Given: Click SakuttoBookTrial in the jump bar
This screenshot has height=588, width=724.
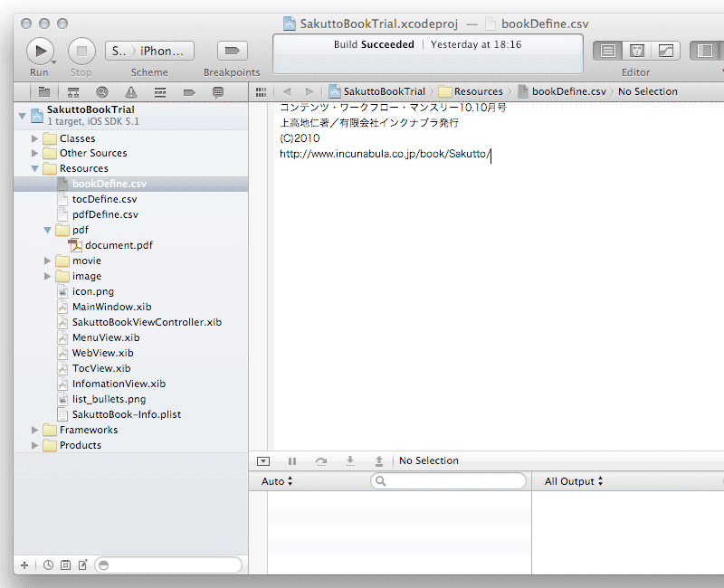Looking at the screenshot, I should click(376, 91).
